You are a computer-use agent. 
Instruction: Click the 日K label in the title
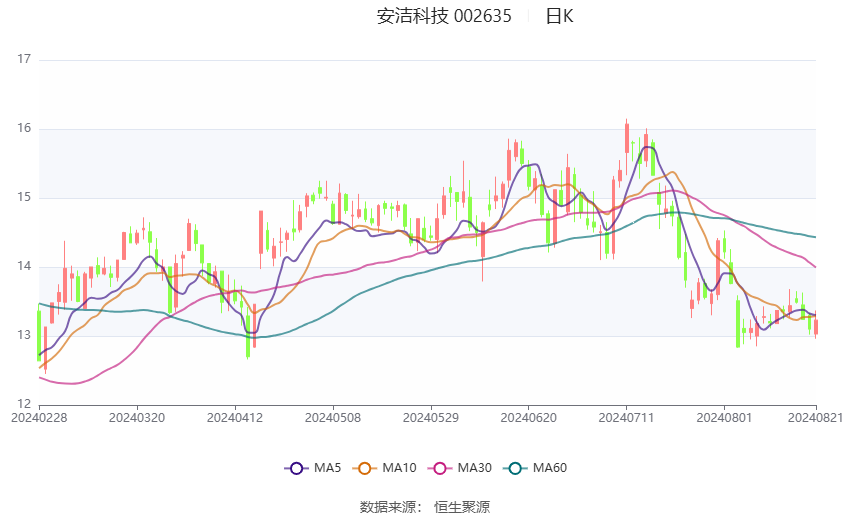[x=559, y=16]
